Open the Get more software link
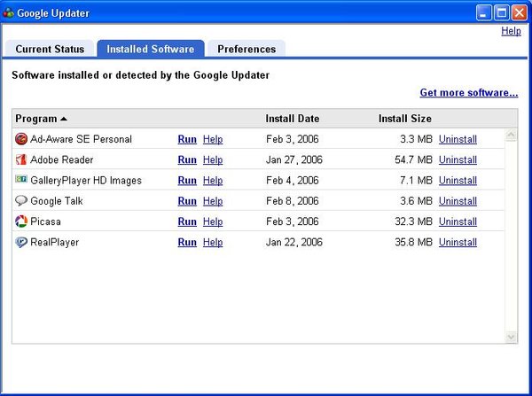 (468, 92)
